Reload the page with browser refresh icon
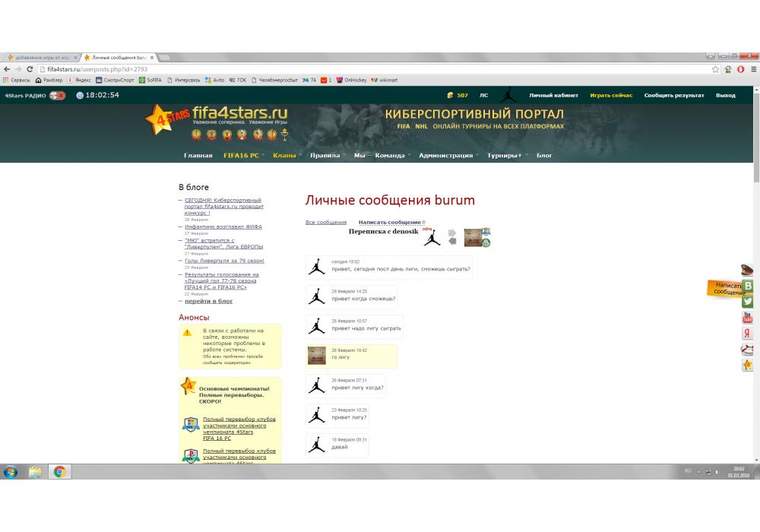 (30, 69)
